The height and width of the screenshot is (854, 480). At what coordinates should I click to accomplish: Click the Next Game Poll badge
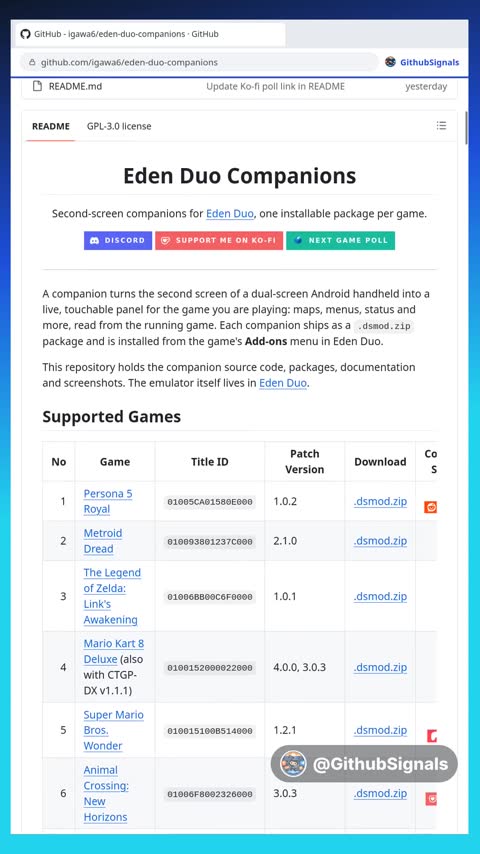pos(341,240)
